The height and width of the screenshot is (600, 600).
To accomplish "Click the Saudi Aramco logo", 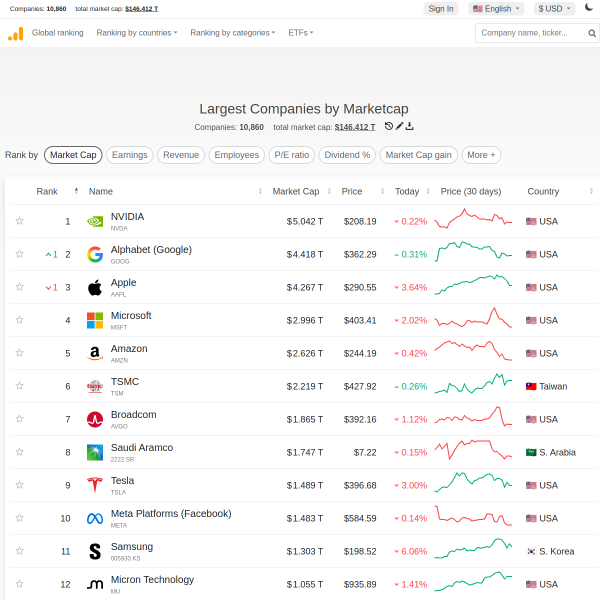I will click(x=95, y=452).
